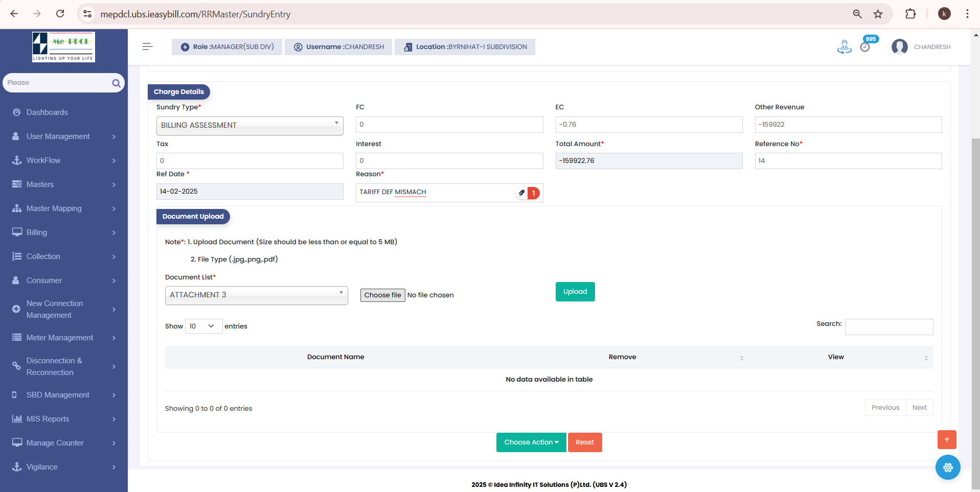Go to Previous page of table
Viewport: 980px width, 492px height.
pos(885,408)
